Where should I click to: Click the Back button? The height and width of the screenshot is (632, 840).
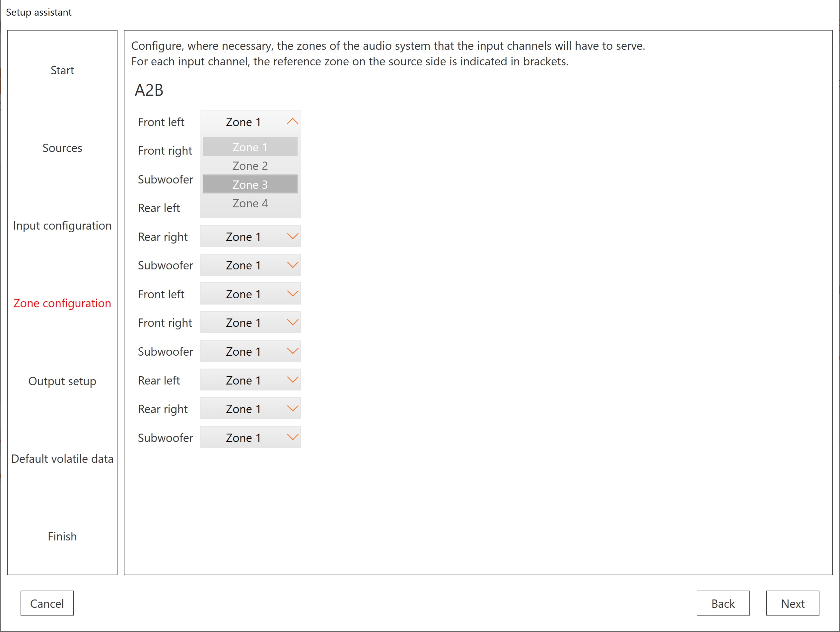click(723, 603)
